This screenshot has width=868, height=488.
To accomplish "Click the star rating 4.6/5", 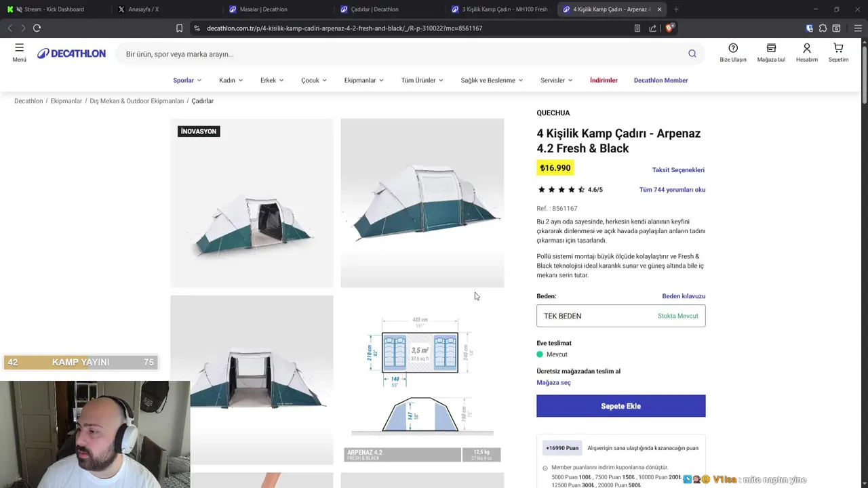I will pos(570,190).
